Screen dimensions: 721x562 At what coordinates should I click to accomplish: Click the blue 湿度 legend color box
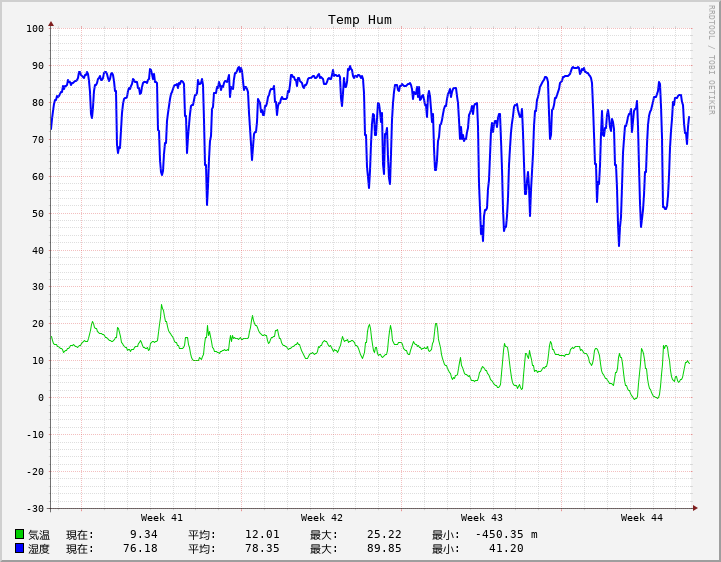pyautogui.click(x=19, y=548)
